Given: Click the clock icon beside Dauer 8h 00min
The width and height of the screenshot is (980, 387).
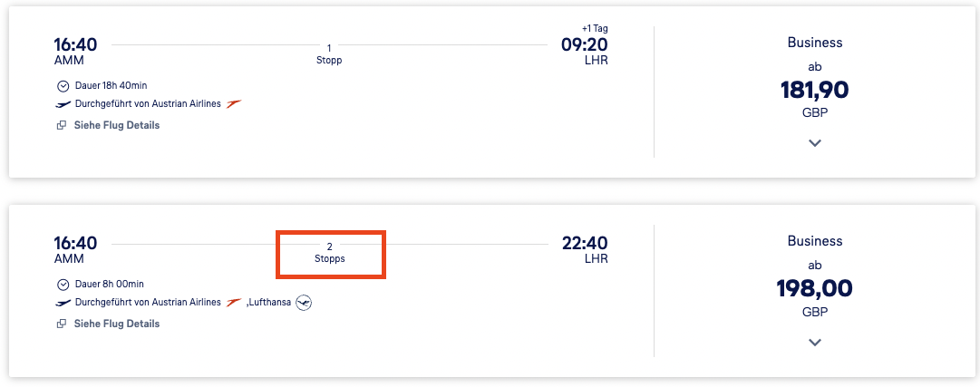Looking at the screenshot, I should (x=63, y=285).
